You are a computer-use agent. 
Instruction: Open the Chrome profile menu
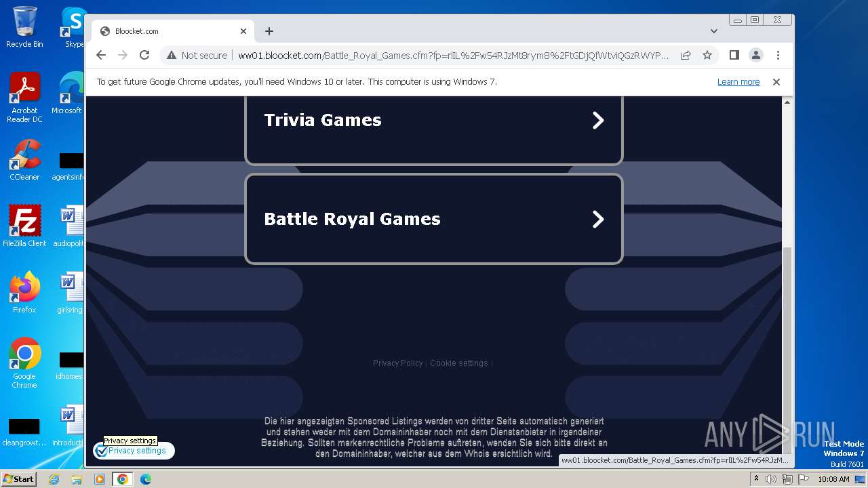tap(756, 55)
